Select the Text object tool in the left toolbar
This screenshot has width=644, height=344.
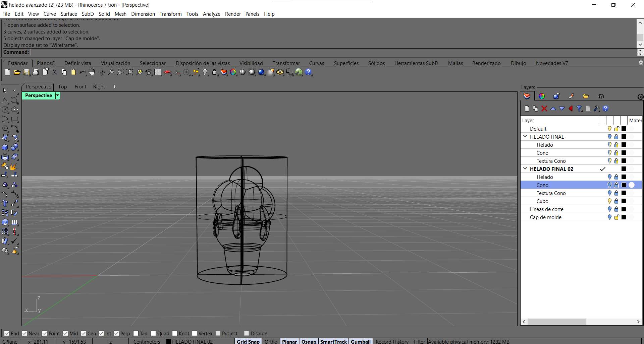5,204
